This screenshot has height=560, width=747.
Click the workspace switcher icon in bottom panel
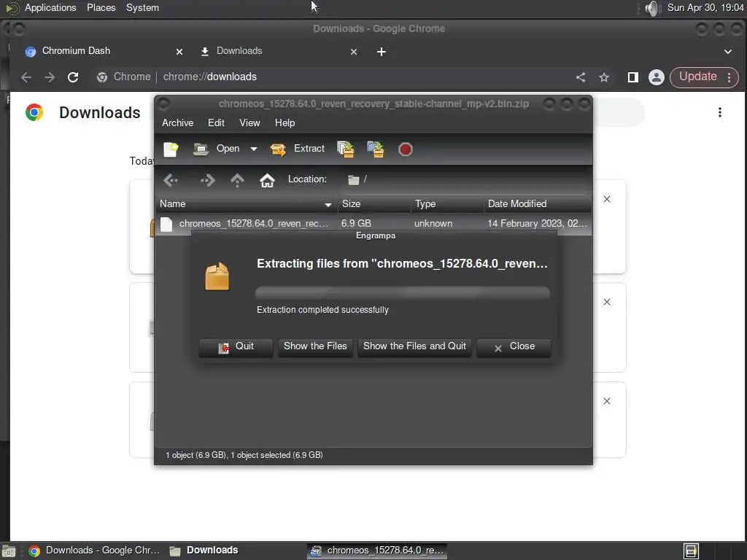[690, 551]
